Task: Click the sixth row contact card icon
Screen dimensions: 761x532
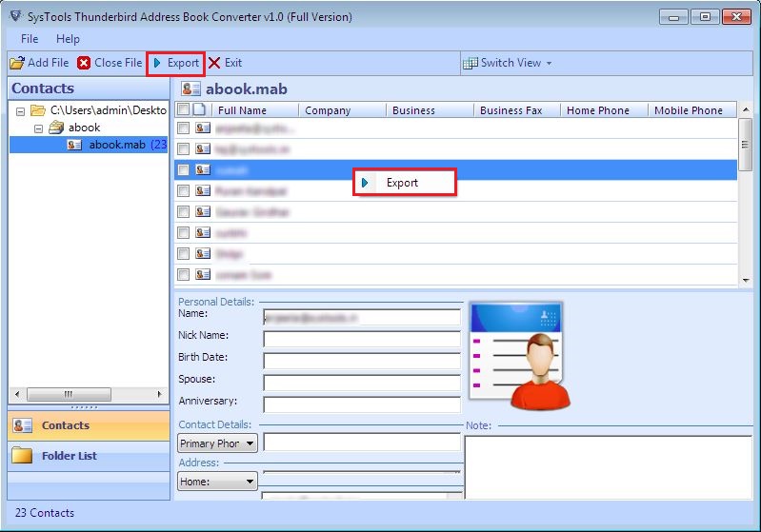Action: [x=203, y=233]
